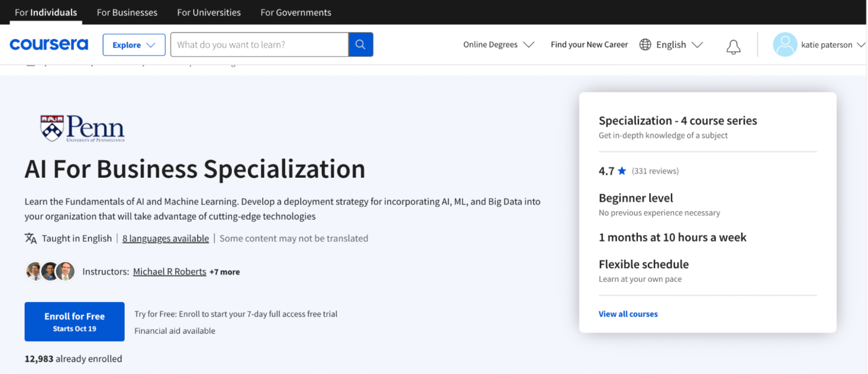Click 1 months at 10 hours a week
Screen dimensions: 868x374
point(673,237)
